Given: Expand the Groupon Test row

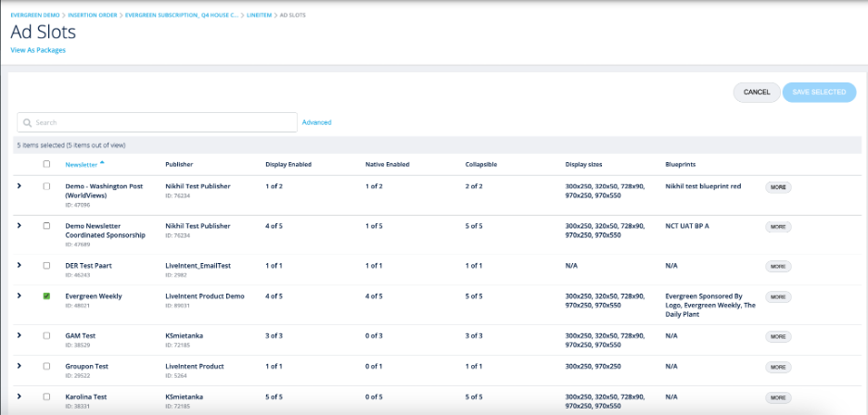Looking at the screenshot, I should click(x=19, y=366).
